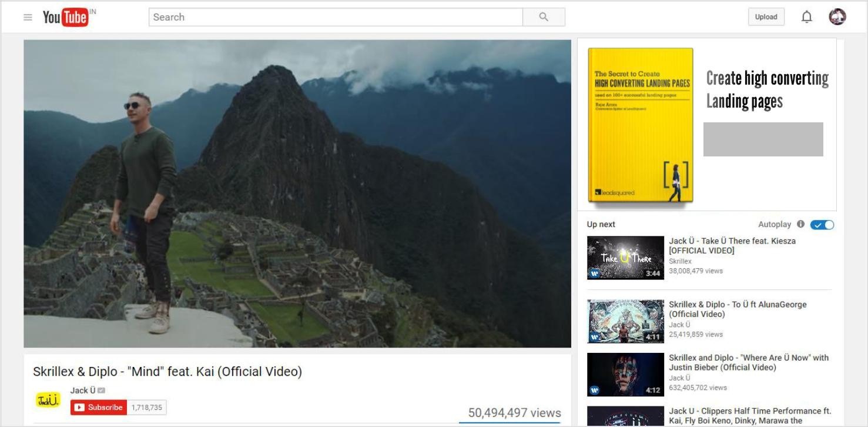Click the 1,718,735 subscriber count
The height and width of the screenshot is (427, 868).
click(x=147, y=408)
